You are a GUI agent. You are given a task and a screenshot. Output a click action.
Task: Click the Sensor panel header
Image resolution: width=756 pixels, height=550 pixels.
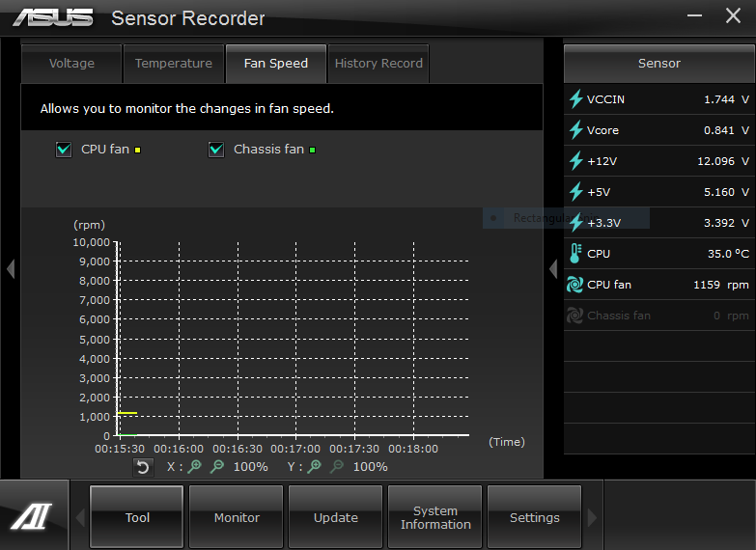tap(659, 63)
